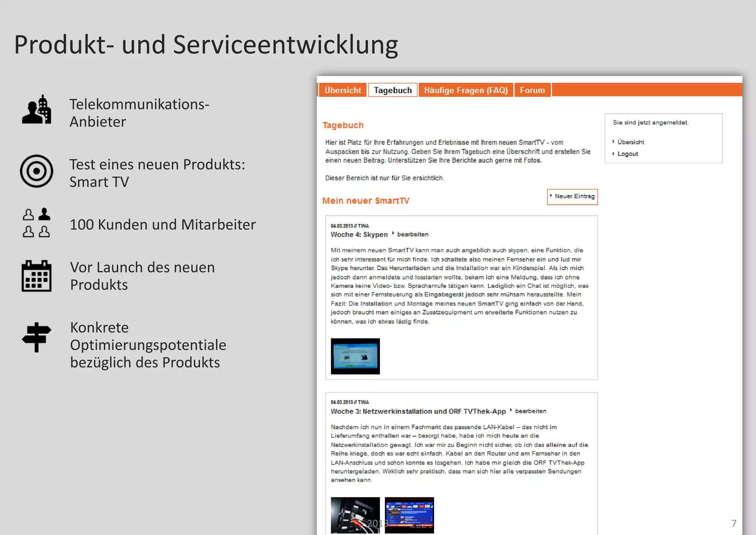Viewport: 756px width, 535px height.
Task: Open the Übersicht tab
Action: pyautogui.click(x=343, y=90)
